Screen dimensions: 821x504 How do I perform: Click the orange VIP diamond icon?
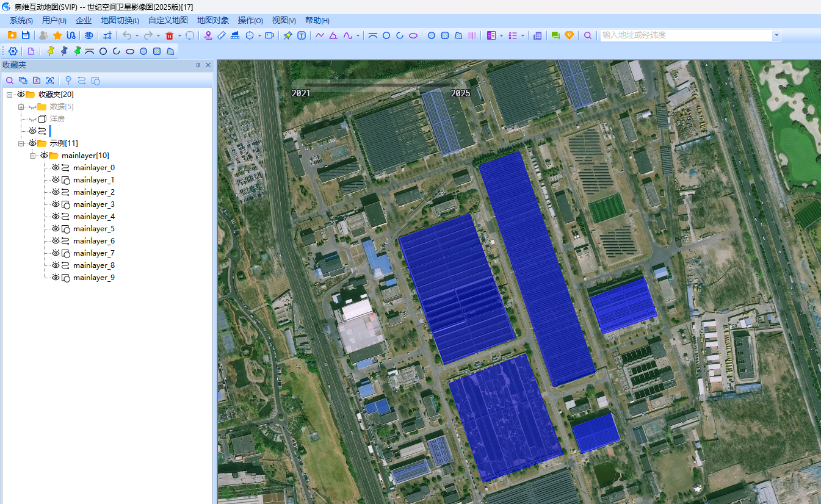[569, 35]
